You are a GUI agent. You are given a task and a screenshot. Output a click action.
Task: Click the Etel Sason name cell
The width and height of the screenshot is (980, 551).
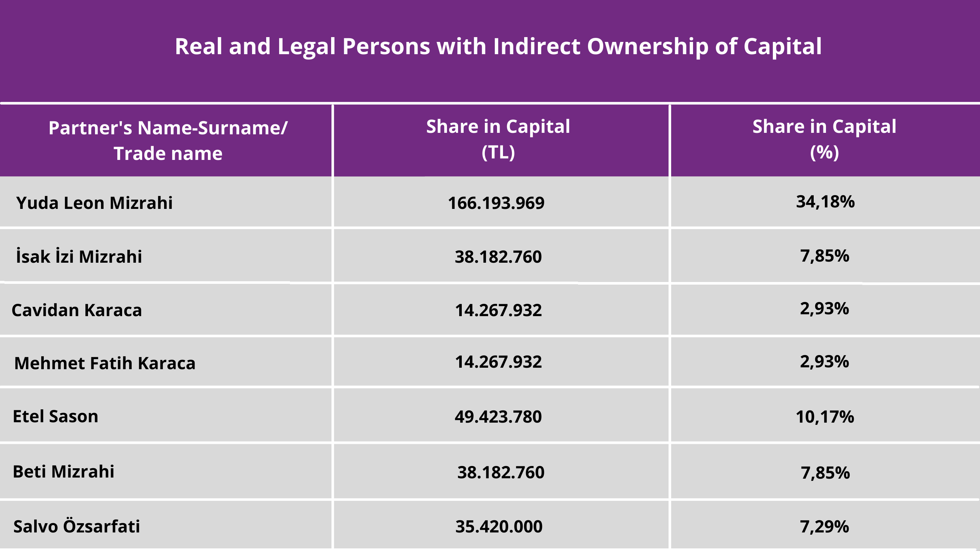56,416
